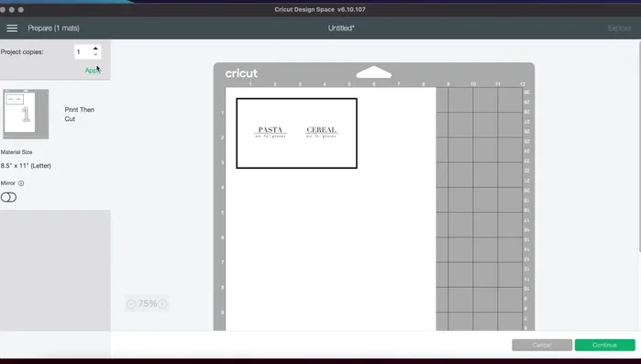This screenshot has width=641, height=364.
Task: Click the green Apply link
Action: click(93, 71)
